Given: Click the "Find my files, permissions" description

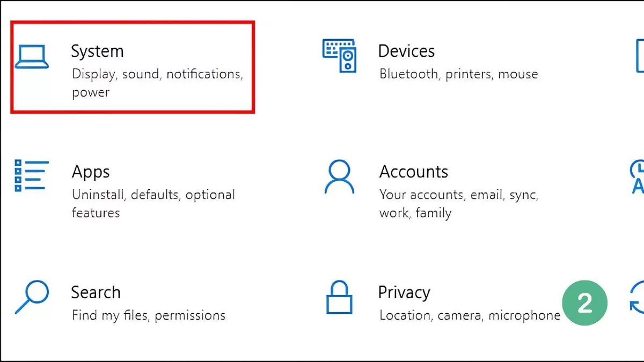Looking at the screenshot, I should point(148,315).
